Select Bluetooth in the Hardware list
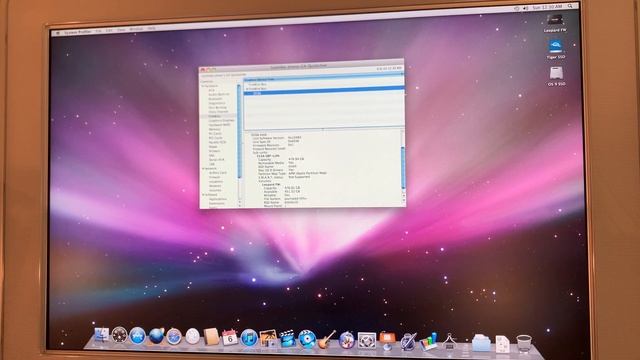Image resolution: width=640 pixels, height=360 pixels. tap(215, 99)
